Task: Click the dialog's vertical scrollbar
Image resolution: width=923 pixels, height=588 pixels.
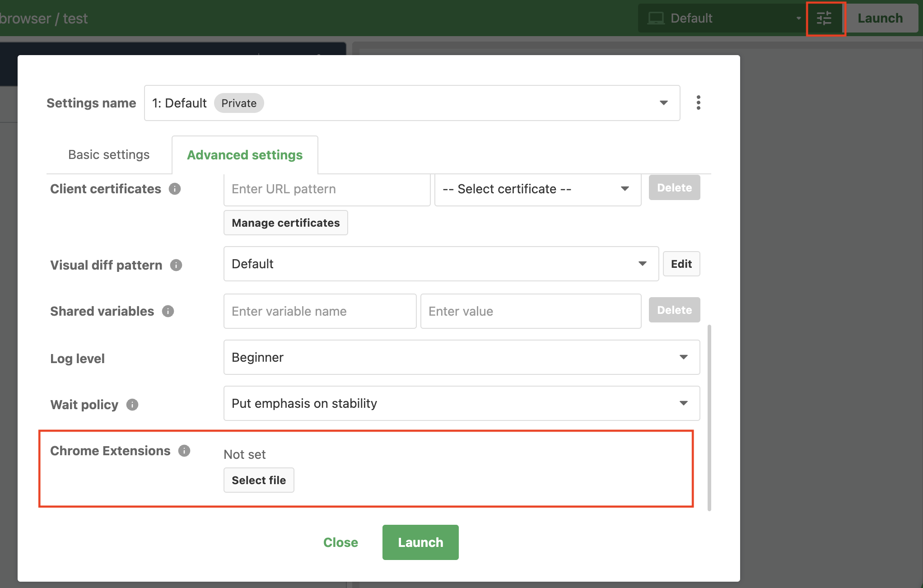Action: 709,417
